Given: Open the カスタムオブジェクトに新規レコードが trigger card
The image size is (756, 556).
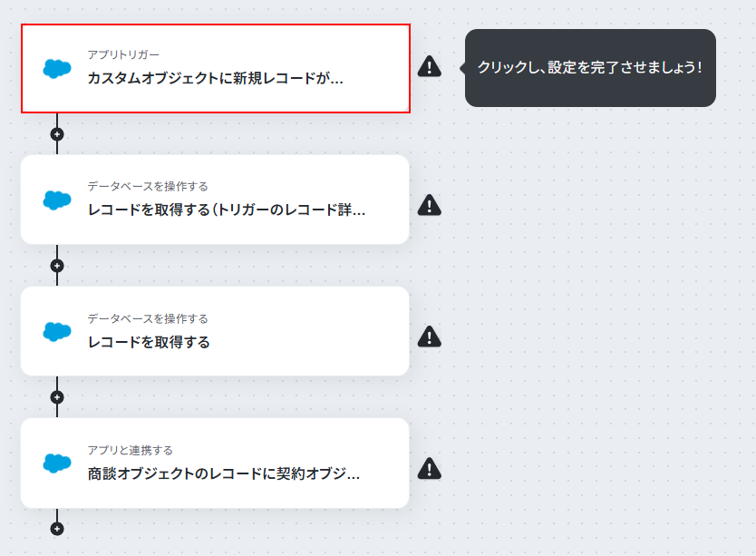Looking at the screenshot, I should 216,69.
